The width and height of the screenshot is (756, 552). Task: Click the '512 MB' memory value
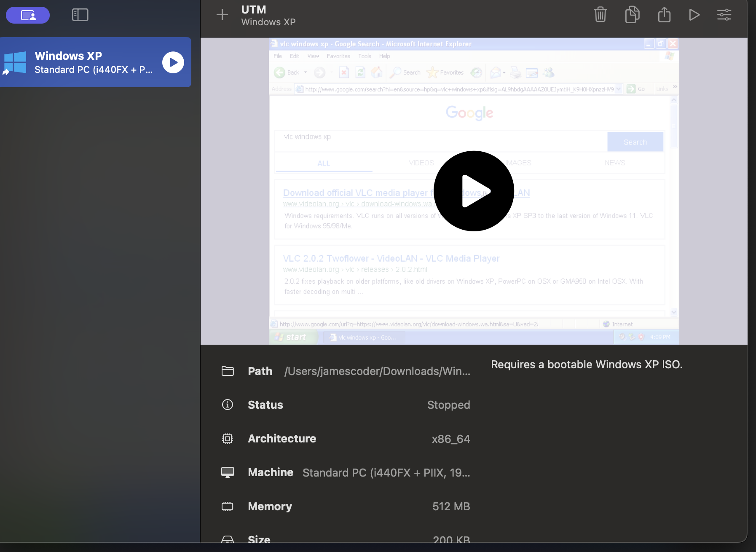(451, 506)
